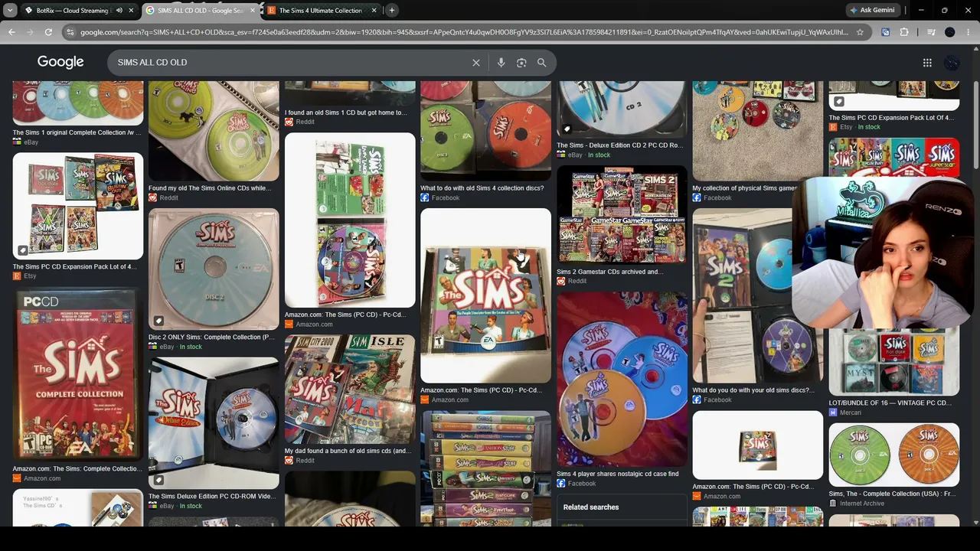
Task: Open a new browser tab
Action: click(x=392, y=11)
